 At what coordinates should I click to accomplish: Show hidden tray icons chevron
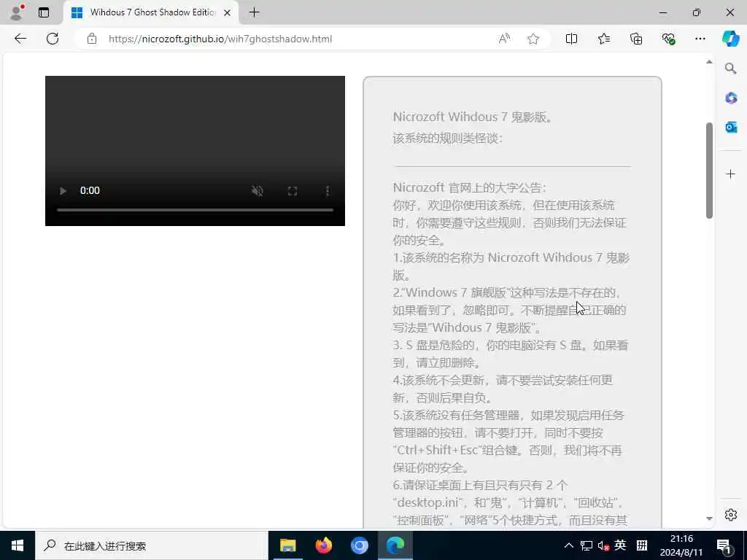tap(569, 545)
